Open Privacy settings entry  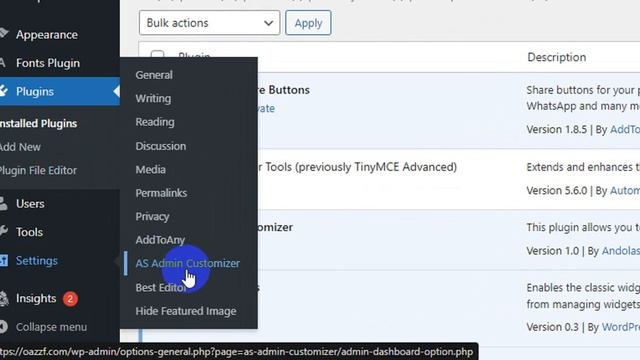(152, 217)
